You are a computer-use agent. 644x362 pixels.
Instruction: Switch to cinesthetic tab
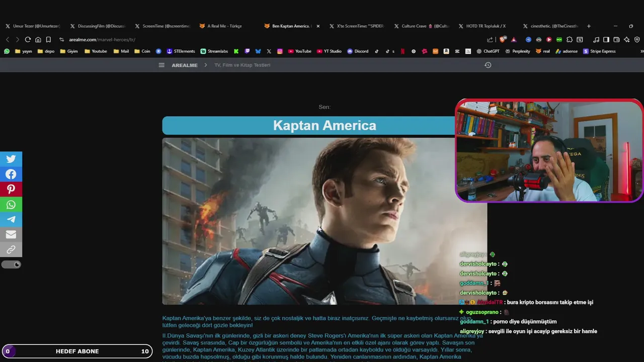pyautogui.click(x=550, y=26)
